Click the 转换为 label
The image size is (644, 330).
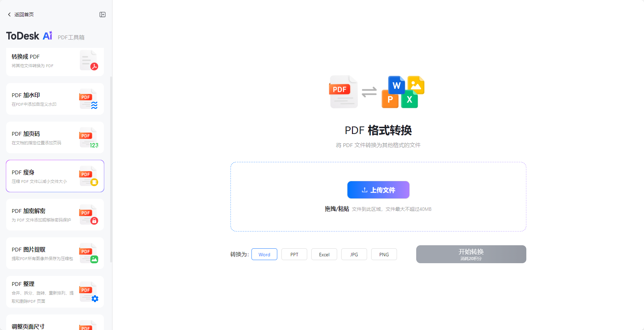239,254
